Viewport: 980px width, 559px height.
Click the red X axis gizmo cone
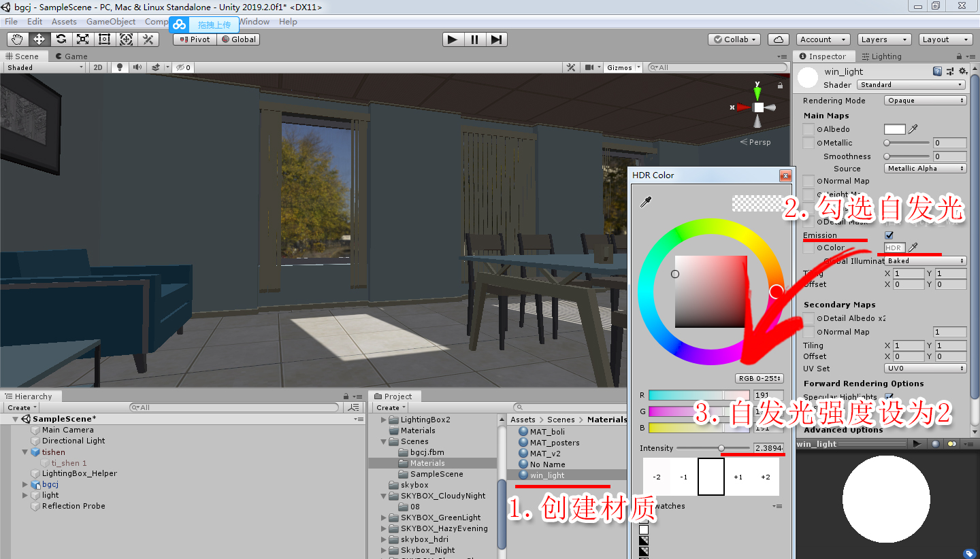click(742, 107)
